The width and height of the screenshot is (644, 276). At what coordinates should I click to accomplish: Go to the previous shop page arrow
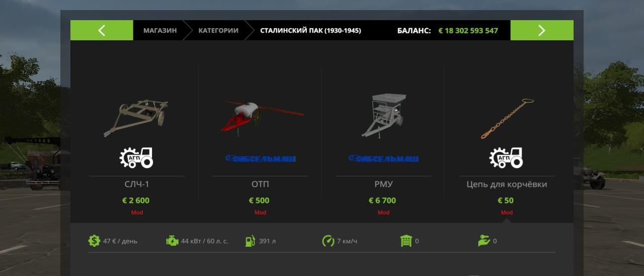102,30
